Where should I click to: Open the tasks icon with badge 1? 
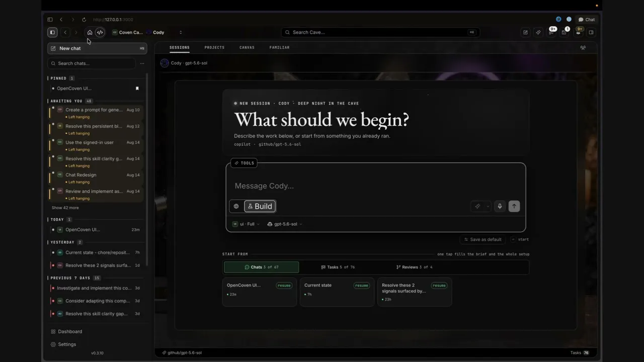tap(565, 32)
